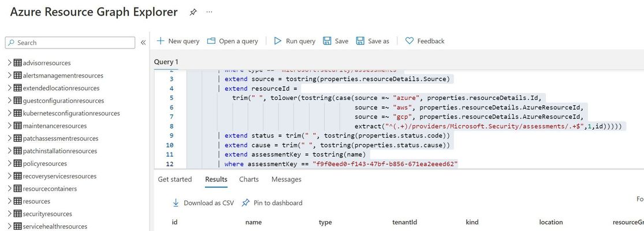This screenshot has height=231, width=644.
Task: Select the Results tab
Action: coord(217,179)
